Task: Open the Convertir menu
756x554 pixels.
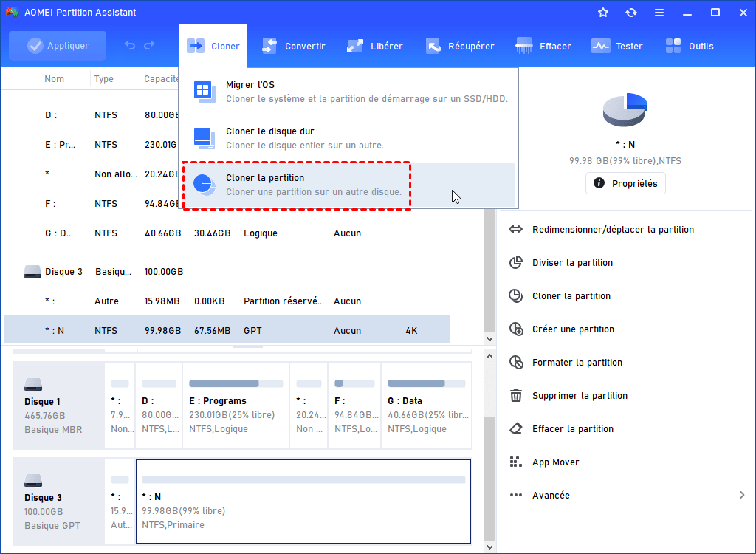Action: click(293, 46)
